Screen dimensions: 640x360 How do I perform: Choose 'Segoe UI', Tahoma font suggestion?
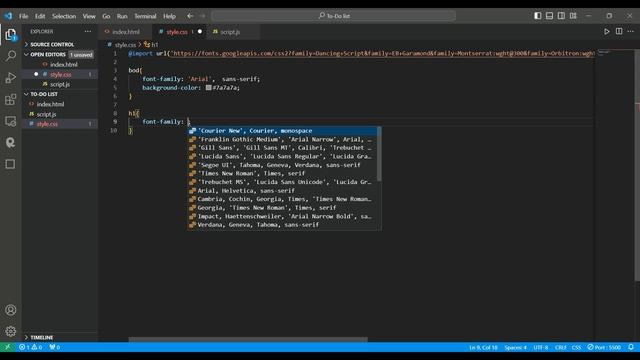pos(282,165)
